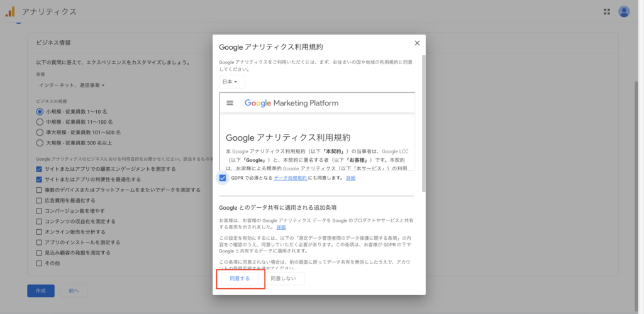Check 複数のデバイスまたはプラットフォーム checkbox
This screenshot has height=314, width=644.
(x=39, y=190)
